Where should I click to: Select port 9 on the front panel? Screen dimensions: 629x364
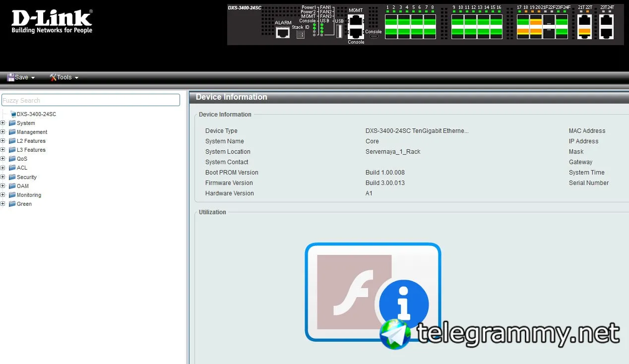click(458, 20)
